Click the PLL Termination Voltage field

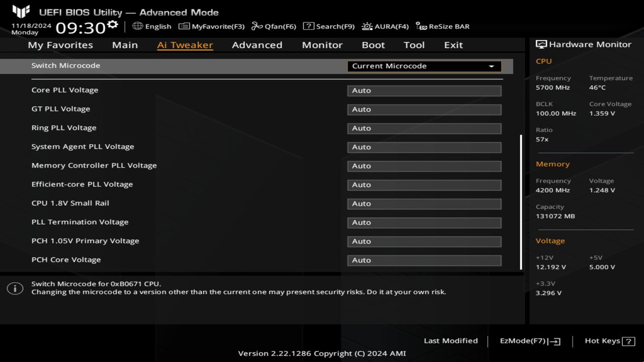(424, 223)
